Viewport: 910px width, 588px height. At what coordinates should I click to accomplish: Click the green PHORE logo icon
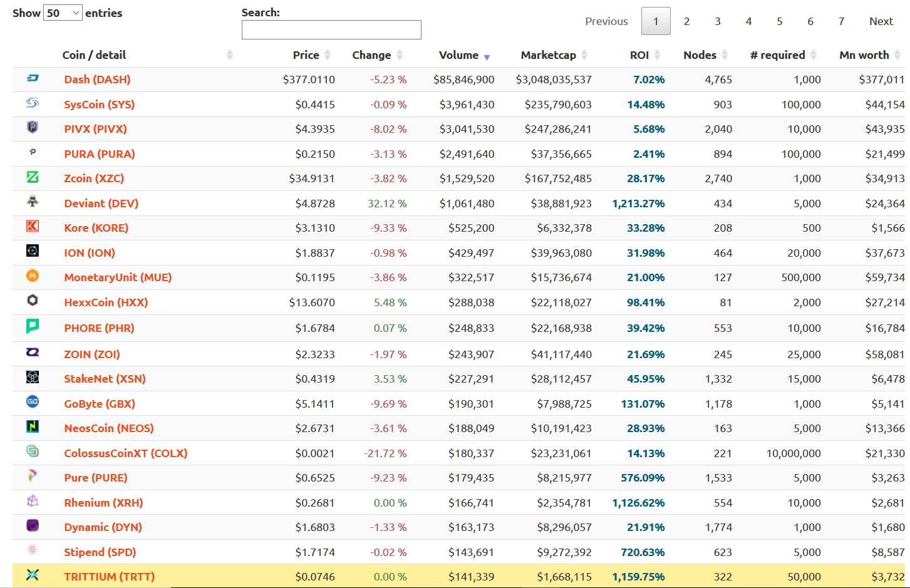coord(33,326)
